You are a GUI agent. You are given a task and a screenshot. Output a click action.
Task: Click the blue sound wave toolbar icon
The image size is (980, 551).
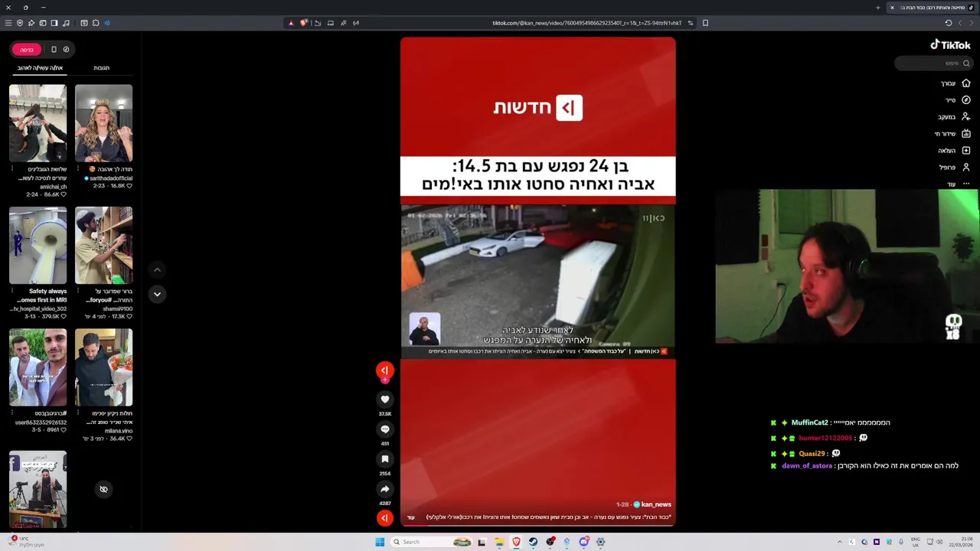coord(107,23)
